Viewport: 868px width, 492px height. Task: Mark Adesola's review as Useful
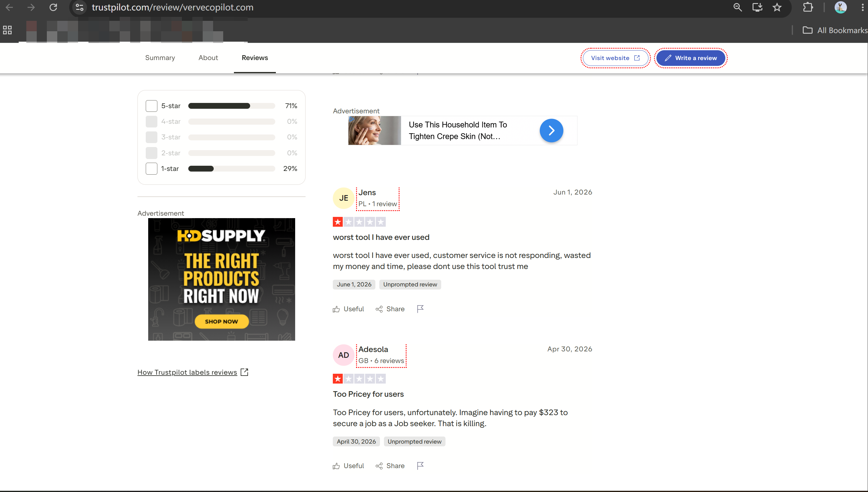click(348, 466)
